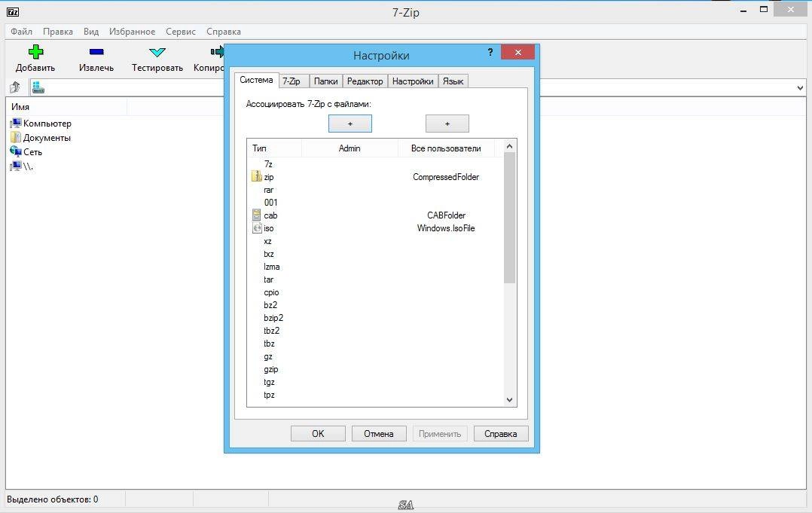Click the computer icon in address bar
The width and height of the screenshot is (812, 513).
point(38,87)
